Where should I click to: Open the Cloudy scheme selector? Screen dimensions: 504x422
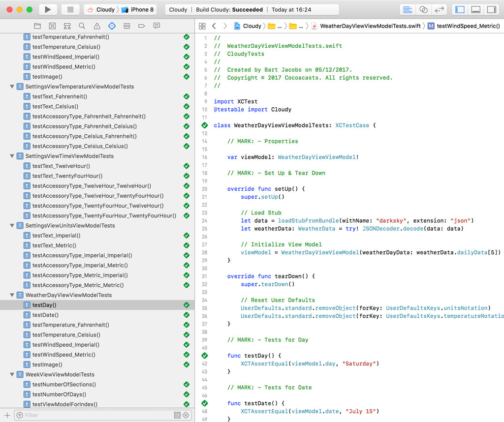point(104,9)
